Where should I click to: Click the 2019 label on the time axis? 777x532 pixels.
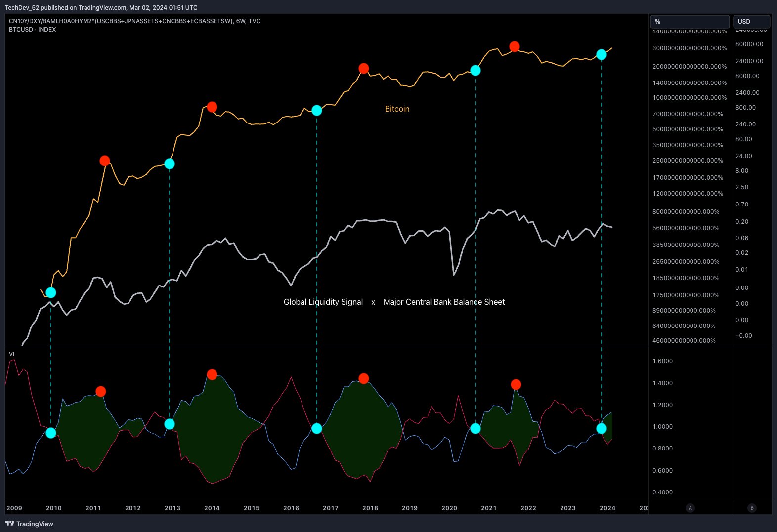409,508
